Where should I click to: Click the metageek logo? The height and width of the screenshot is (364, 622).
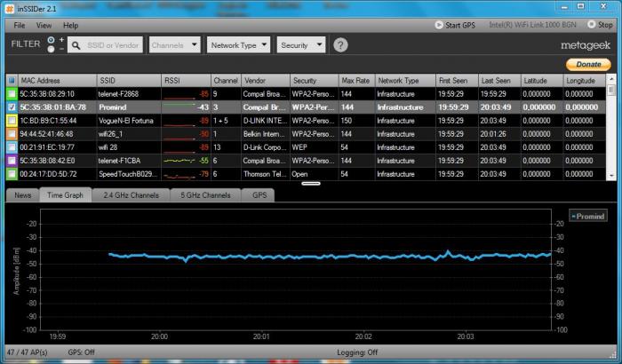pyautogui.click(x=586, y=45)
